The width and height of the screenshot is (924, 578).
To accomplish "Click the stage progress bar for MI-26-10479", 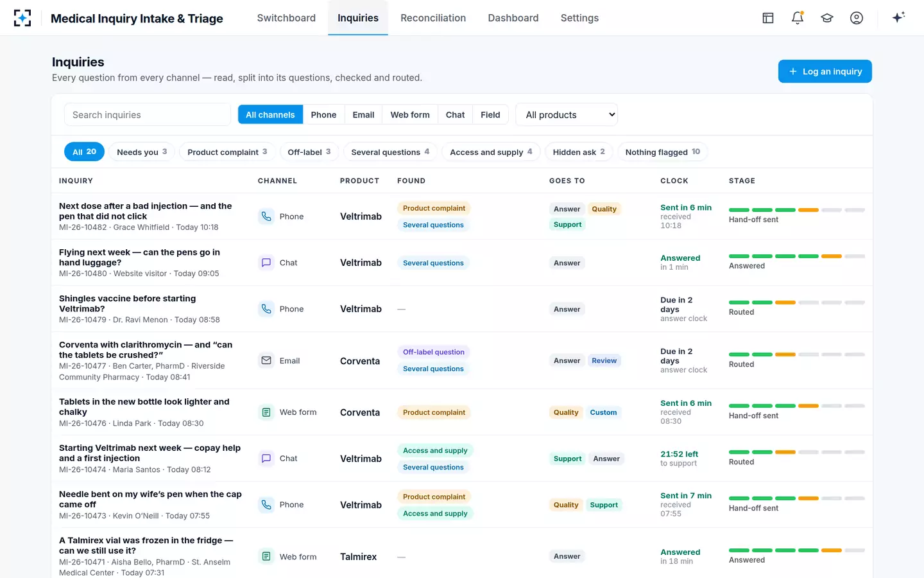I will (x=797, y=302).
